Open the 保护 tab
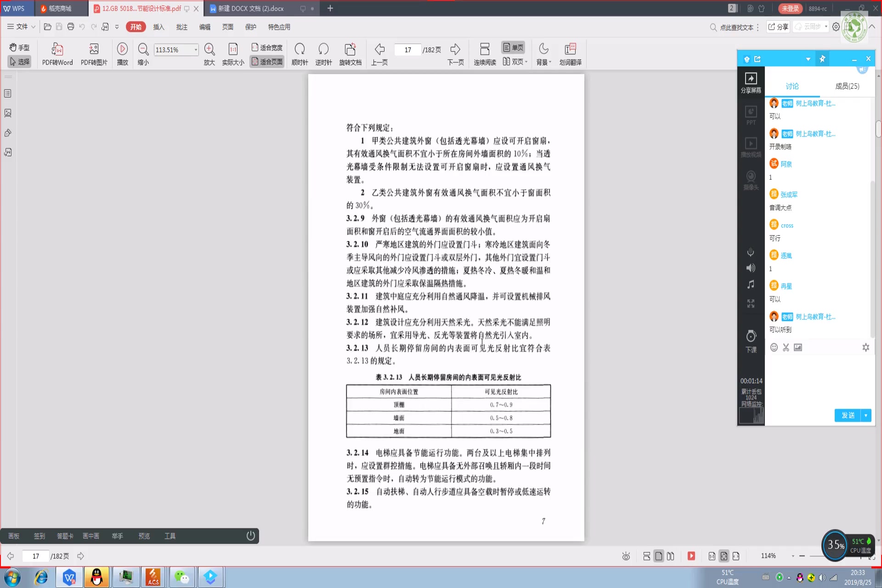 pos(251,27)
